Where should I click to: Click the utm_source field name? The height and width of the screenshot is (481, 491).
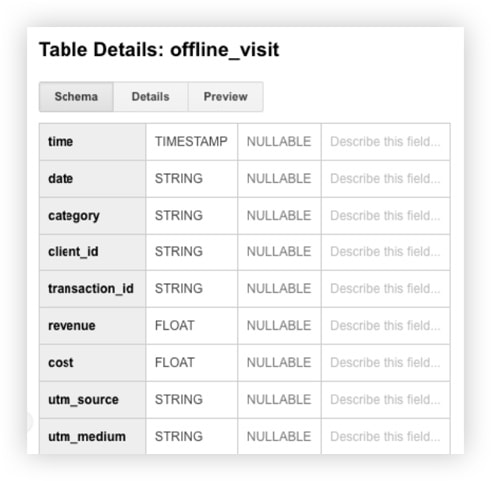pos(83,400)
